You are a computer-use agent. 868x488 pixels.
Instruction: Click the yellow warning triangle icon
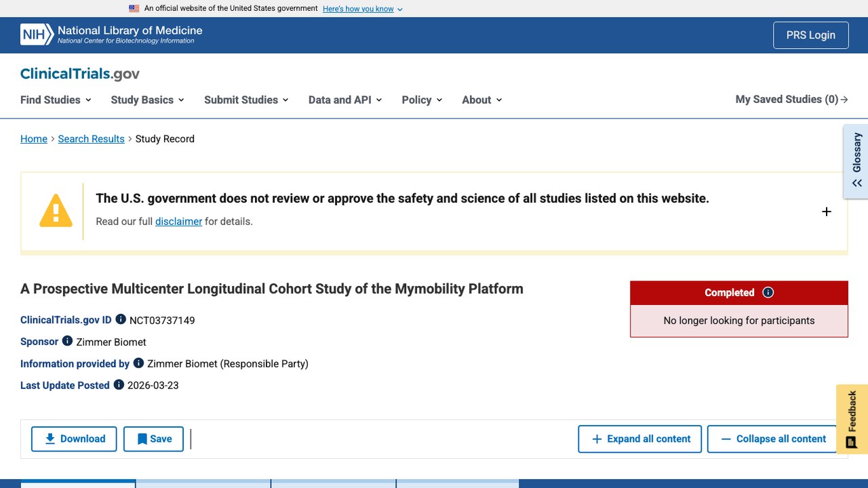[x=56, y=211]
